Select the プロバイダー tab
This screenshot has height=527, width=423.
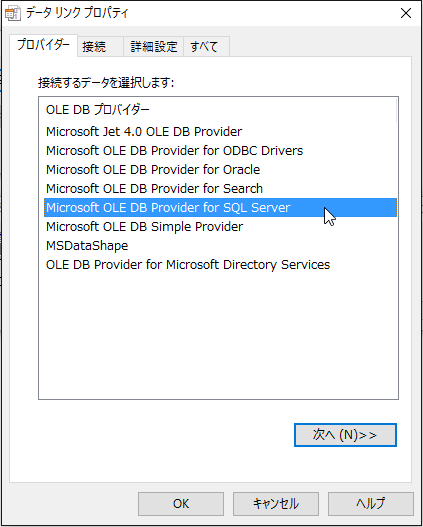pos(43,45)
